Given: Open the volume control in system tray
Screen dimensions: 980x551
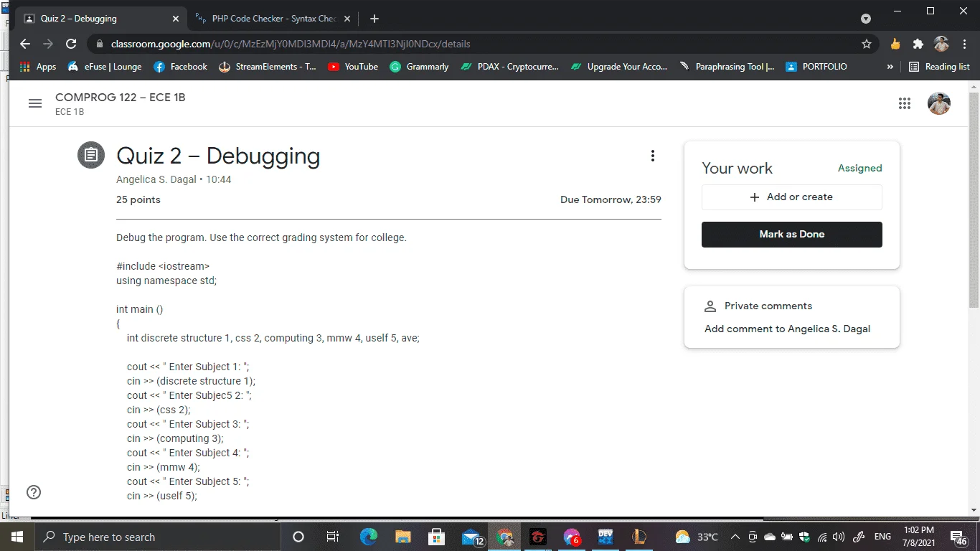Looking at the screenshot, I should point(837,537).
